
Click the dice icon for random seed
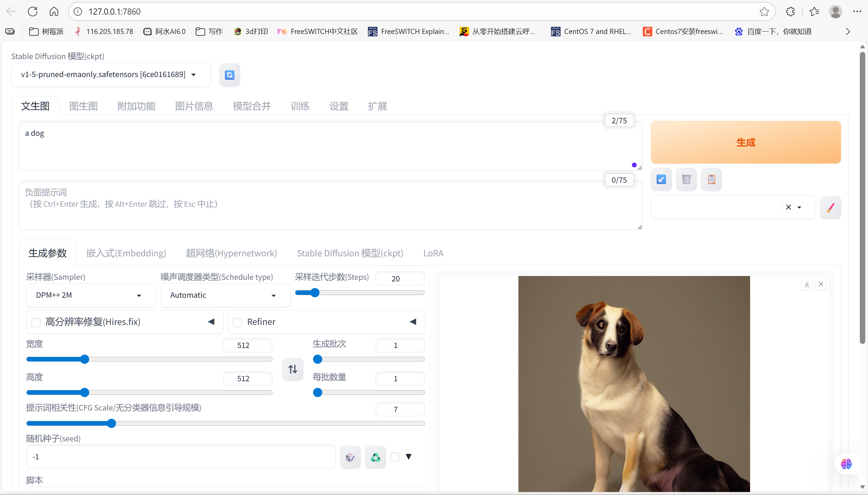click(350, 457)
